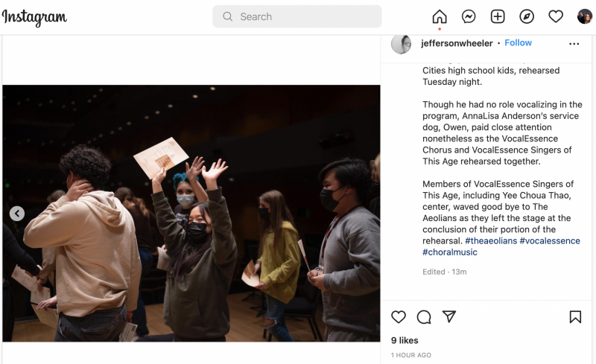Open the #theaeolians hashtag
Viewport: 596px width, 364px height.
[x=491, y=241]
